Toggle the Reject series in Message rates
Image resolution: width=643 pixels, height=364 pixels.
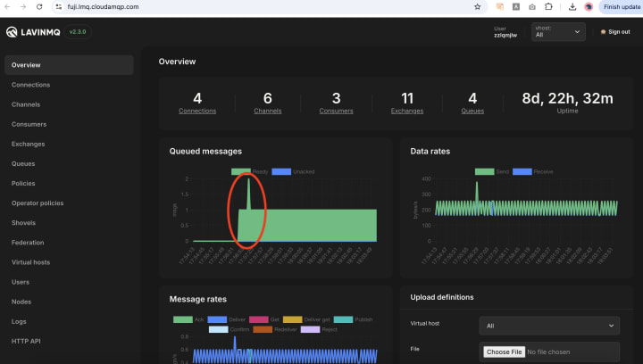319,329
